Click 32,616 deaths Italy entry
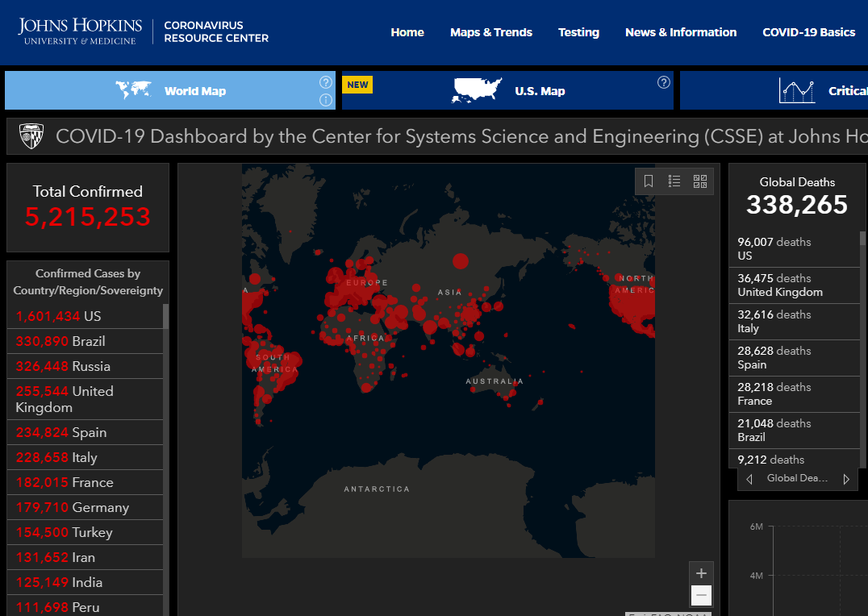Image resolution: width=868 pixels, height=616 pixels. coord(794,322)
